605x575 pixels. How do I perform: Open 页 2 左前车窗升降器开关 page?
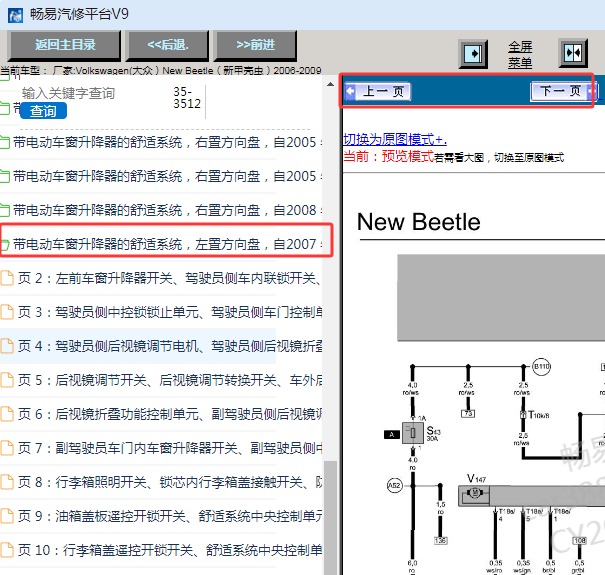[161, 278]
